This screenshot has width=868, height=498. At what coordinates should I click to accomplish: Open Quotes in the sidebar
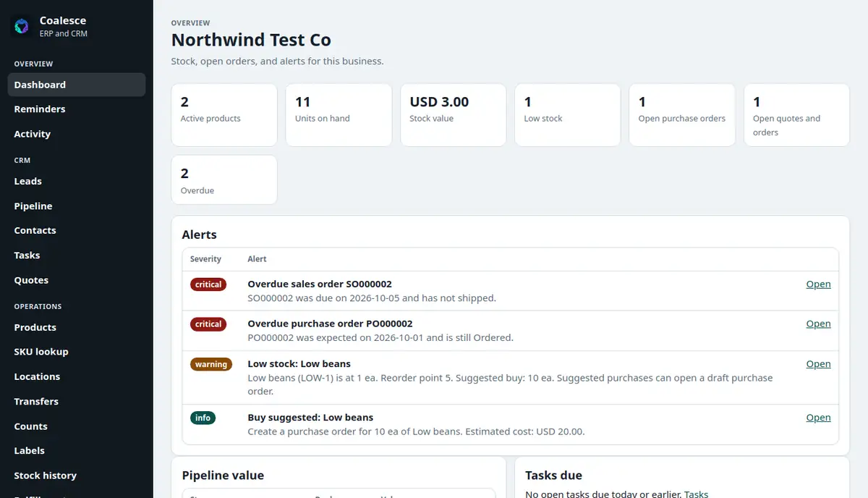tap(77, 280)
